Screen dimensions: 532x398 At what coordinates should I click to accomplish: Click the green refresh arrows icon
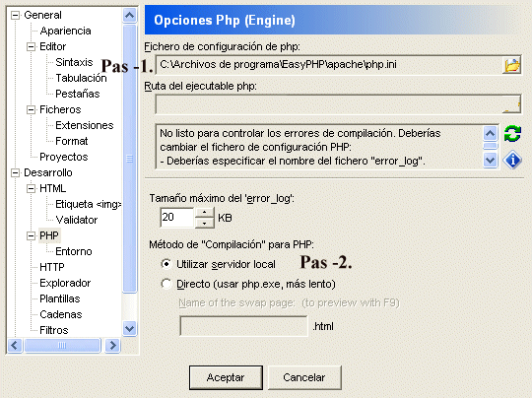point(512,133)
